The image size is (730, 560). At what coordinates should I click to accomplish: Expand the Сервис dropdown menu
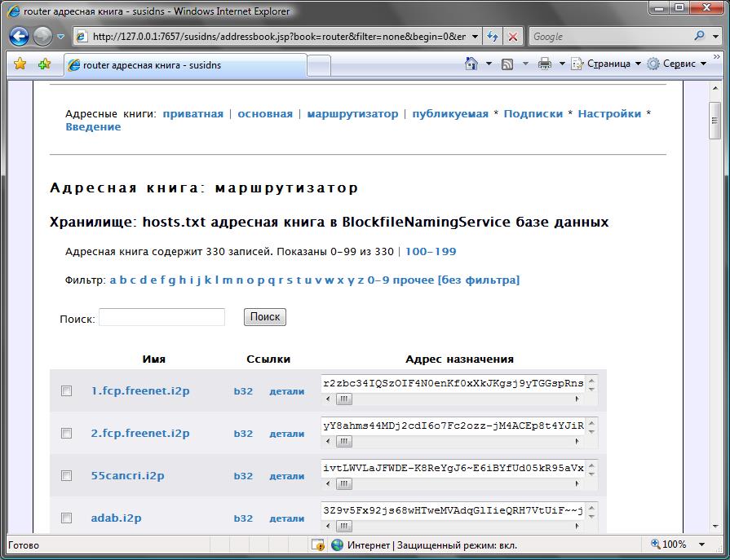click(x=679, y=64)
